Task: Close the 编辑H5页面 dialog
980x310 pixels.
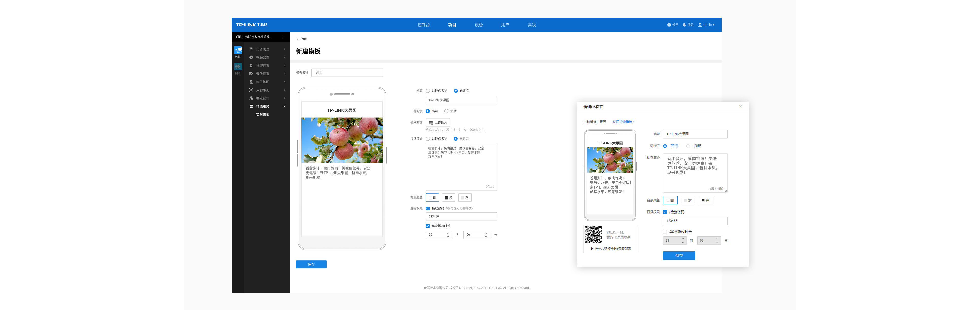Action: [740, 106]
